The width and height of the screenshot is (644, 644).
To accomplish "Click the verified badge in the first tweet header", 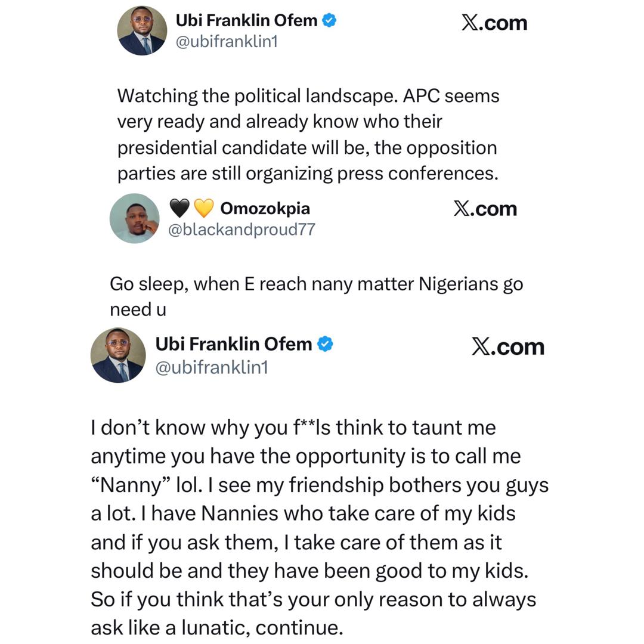I will click(x=329, y=20).
